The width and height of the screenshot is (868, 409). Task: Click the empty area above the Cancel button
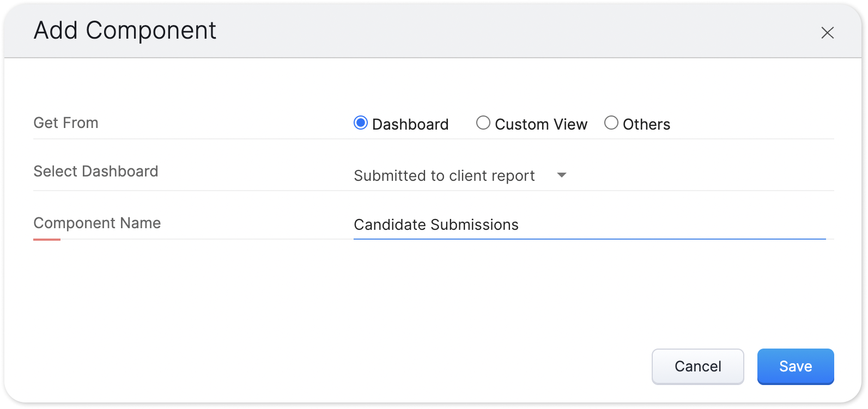[697, 305]
